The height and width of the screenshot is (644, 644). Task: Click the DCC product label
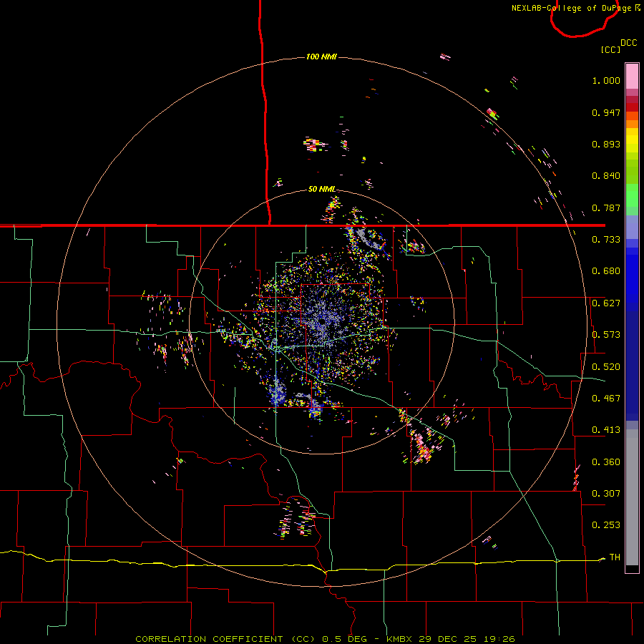click(628, 43)
